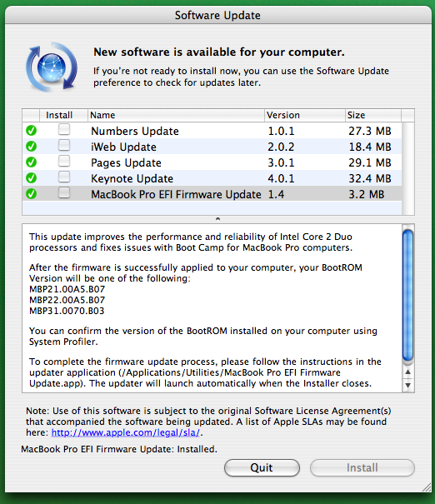435x504 pixels.
Task: Click the MBP31.0070.B03 BootROM version text
Action: [67, 311]
